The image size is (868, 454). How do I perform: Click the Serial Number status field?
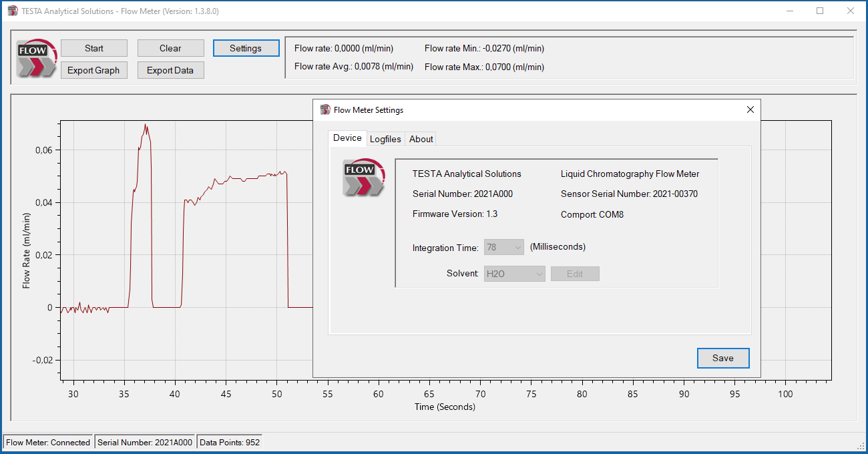tap(145, 441)
